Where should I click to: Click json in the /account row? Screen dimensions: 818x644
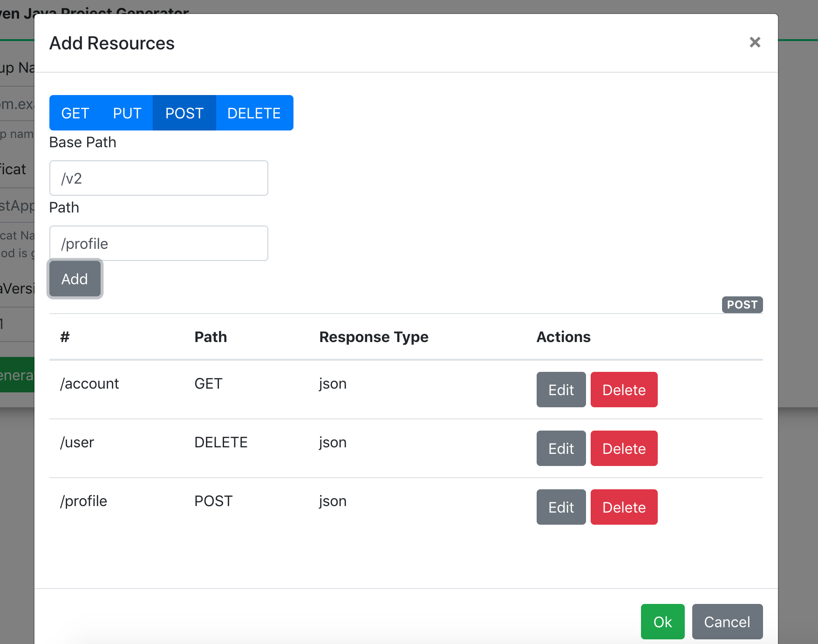(333, 384)
